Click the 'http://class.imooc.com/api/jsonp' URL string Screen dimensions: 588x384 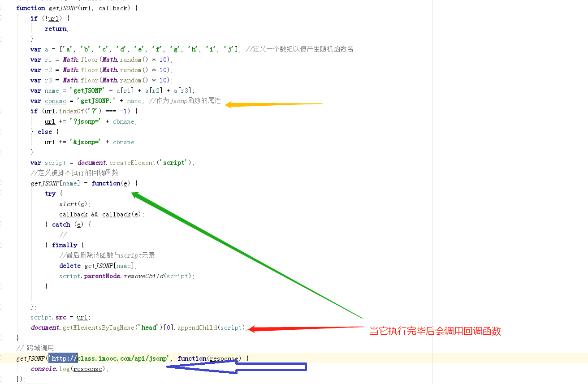(x=109, y=358)
